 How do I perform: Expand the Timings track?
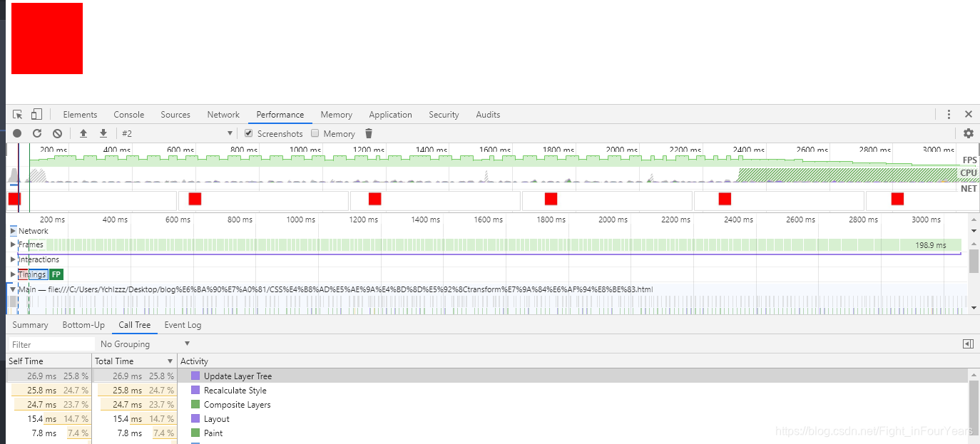pos(13,274)
